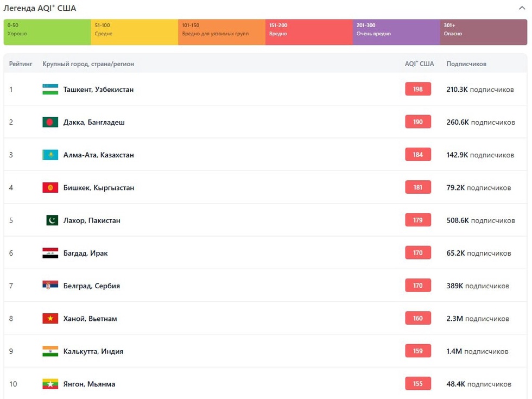Click the green 0-50 Хорошо legend swatch
Screen dimensions: 532x399
(47, 32)
